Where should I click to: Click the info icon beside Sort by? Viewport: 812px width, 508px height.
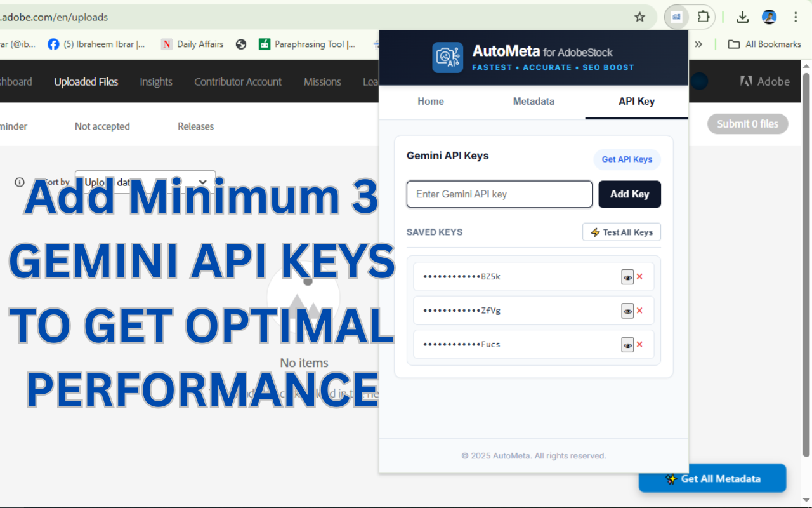point(20,182)
